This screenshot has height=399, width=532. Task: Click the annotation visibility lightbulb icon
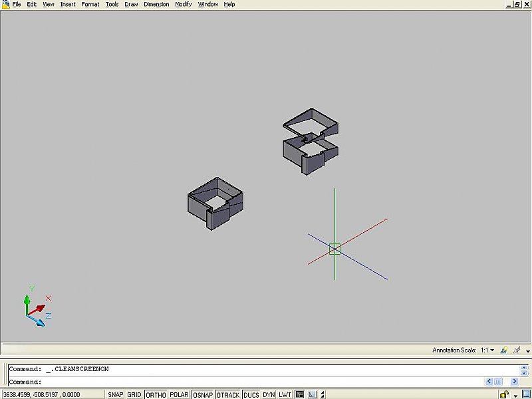point(504,350)
